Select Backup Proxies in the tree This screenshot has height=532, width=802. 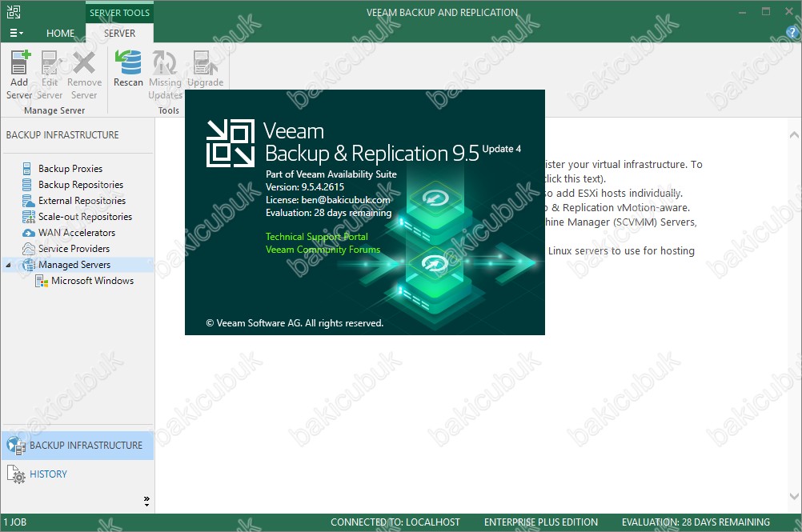click(70, 169)
